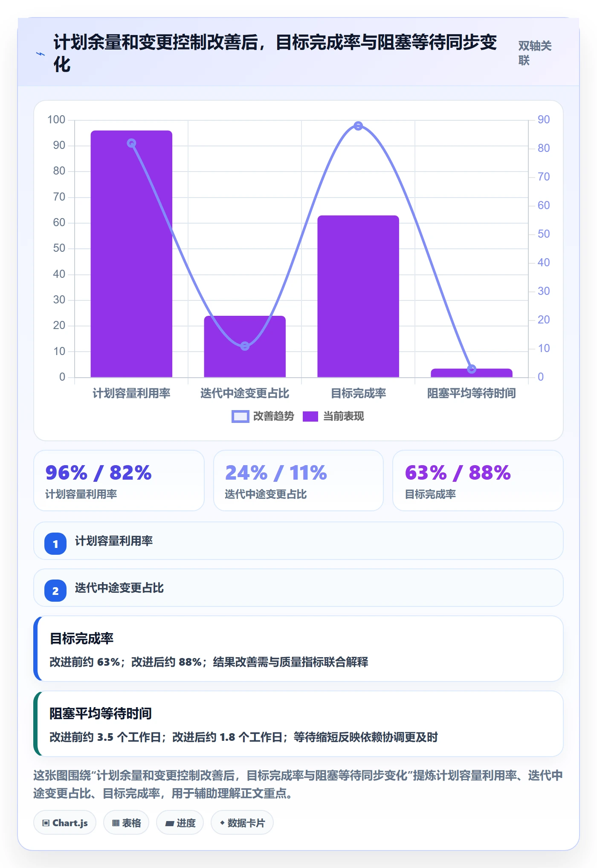The width and height of the screenshot is (597, 868).
Task: Click the summary paragraph starting with 这张图围绕
Action: tap(298, 784)
